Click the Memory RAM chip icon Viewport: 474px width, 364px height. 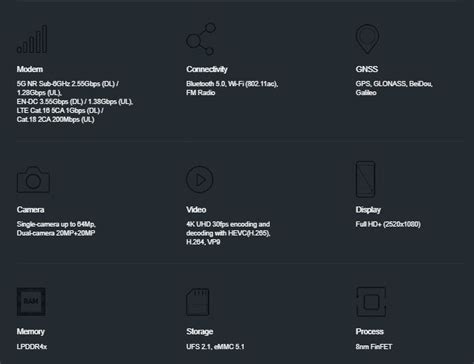pos(31,302)
